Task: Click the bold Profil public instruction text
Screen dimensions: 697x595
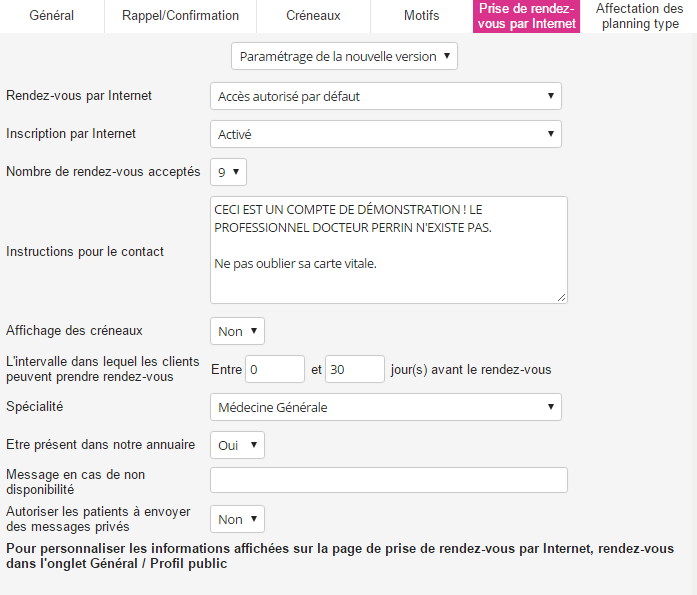Action: pyautogui.click(x=340, y=556)
